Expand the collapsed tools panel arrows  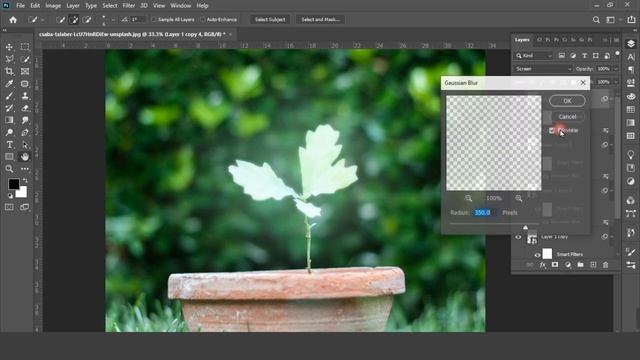(5, 30)
